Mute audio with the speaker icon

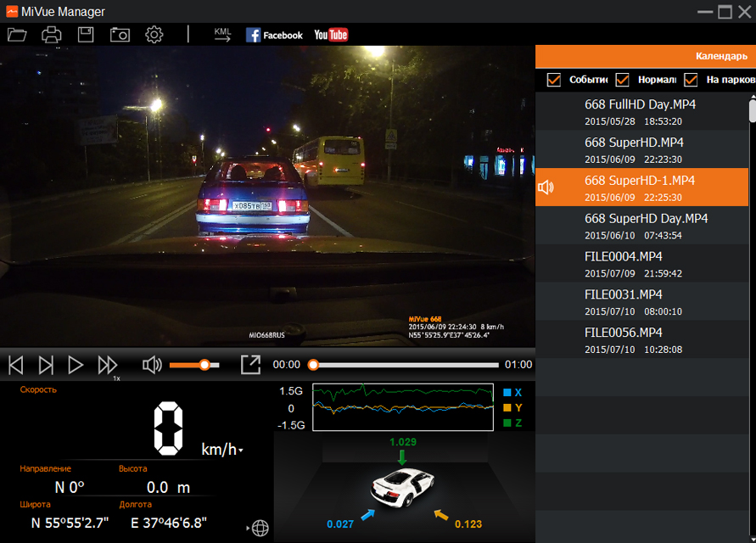pyautogui.click(x=152, y=365)
